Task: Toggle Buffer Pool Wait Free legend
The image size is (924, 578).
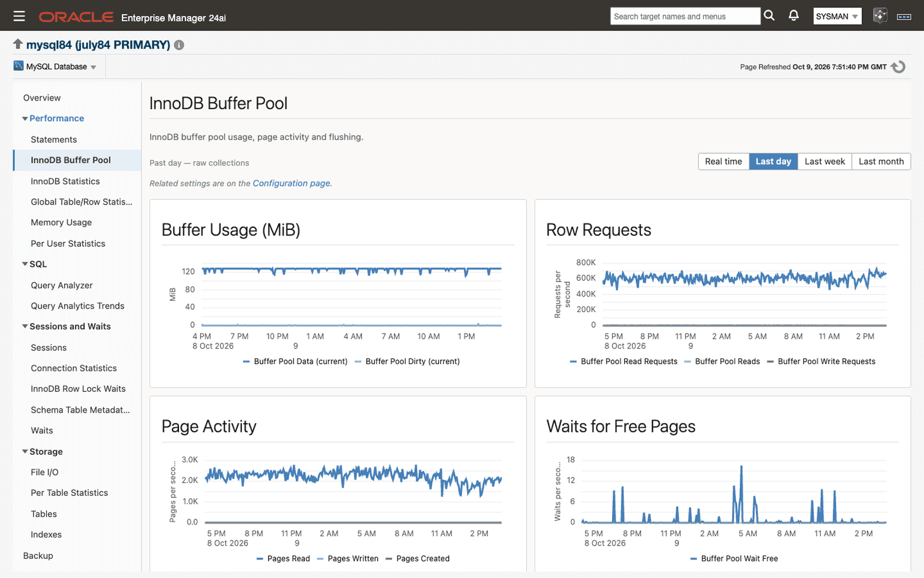Action: 734,558
